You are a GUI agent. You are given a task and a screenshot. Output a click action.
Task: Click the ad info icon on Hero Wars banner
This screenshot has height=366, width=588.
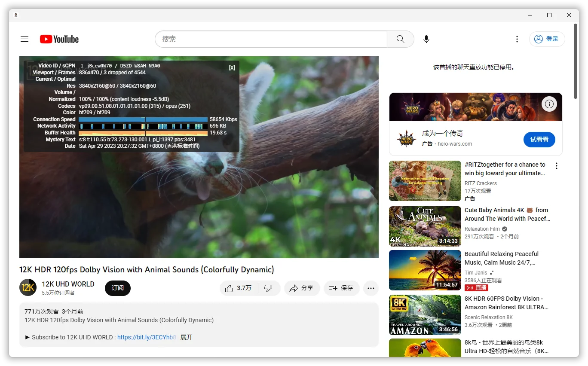[x=549, y=104]
